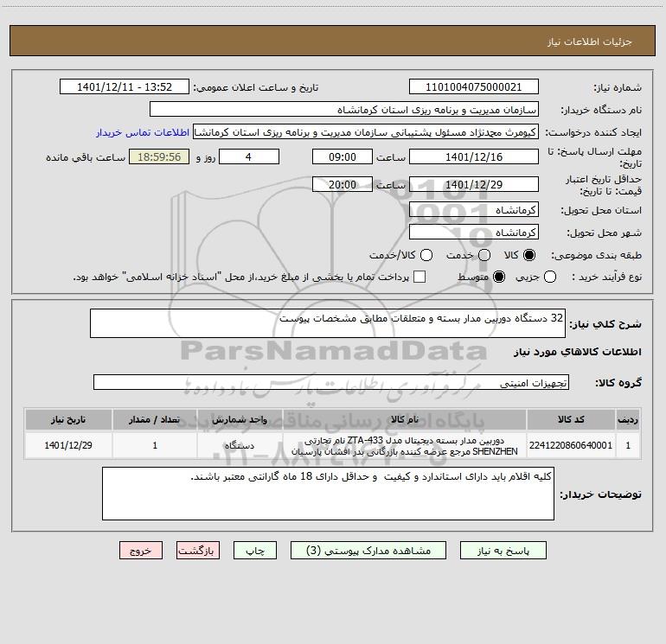Open مشاهده مدارک پیوستی (3) button

coord(368,550)
